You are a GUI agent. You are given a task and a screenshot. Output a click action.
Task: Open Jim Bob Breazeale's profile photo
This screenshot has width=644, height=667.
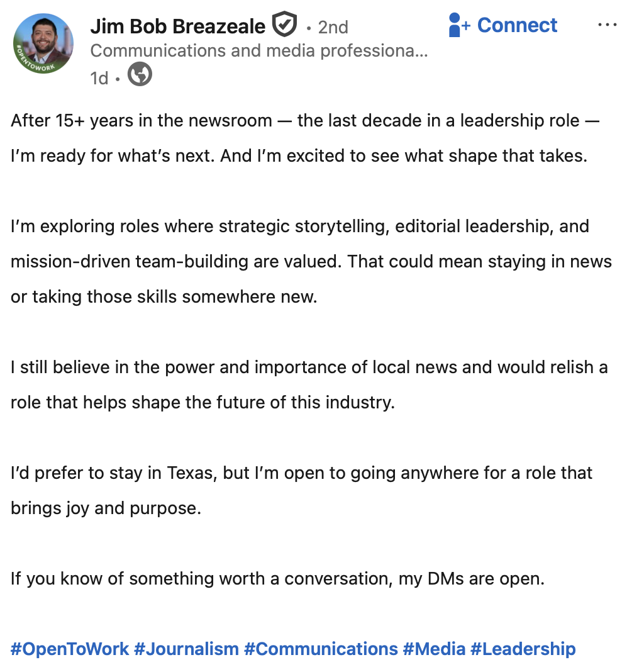pyautogui.click(x=43, y=43)
